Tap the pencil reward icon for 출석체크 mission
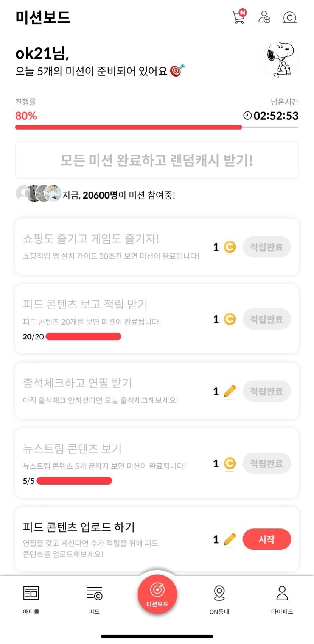The image size is (314, 644). 230,391
